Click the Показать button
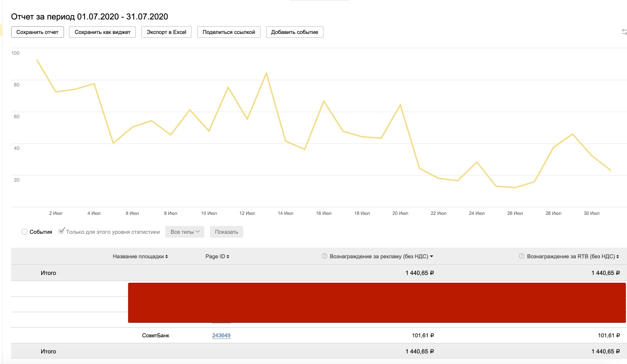The height and width of the screenshot is (364, 627). tap(226, 232)
